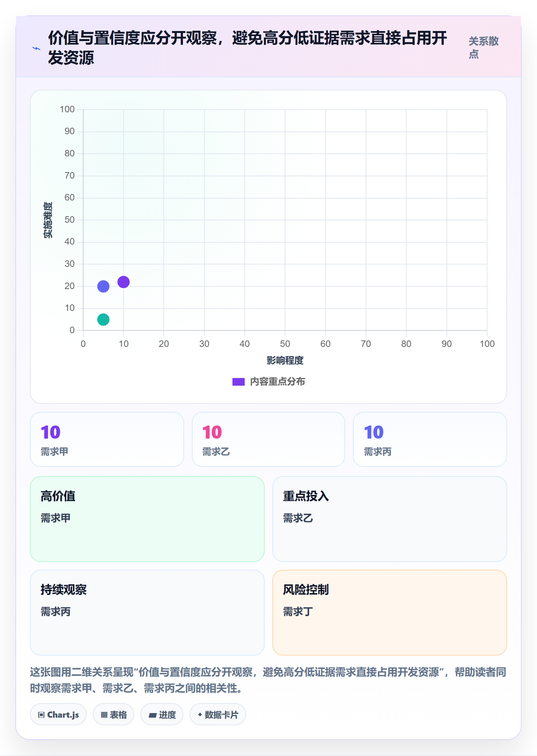Click the 影响程度 x-axis title
The height and width of the screenshot is (756, 537).
coord(285,360)
